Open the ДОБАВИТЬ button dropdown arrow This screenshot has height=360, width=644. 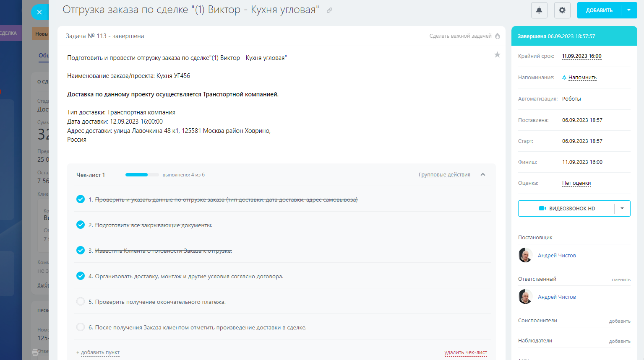tap(628, 10)
